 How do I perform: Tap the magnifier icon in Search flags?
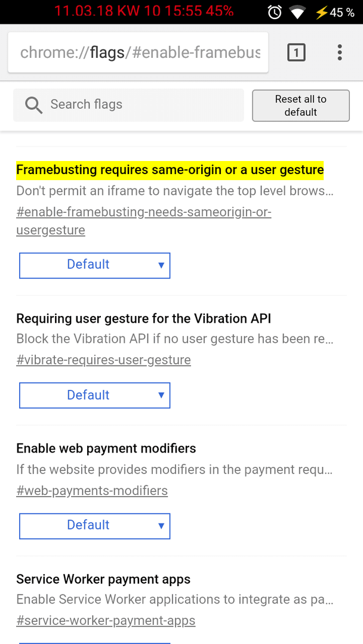coord(33,105)
